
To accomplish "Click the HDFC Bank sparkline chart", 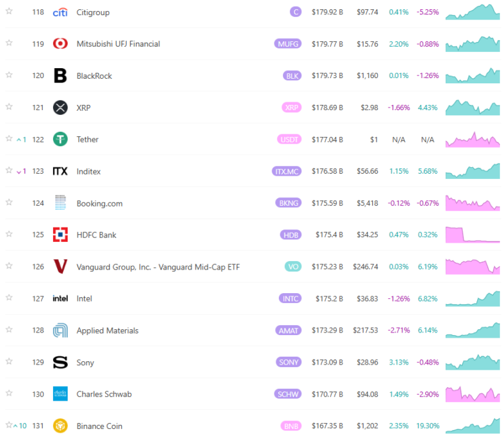I will tap(472, 235).
